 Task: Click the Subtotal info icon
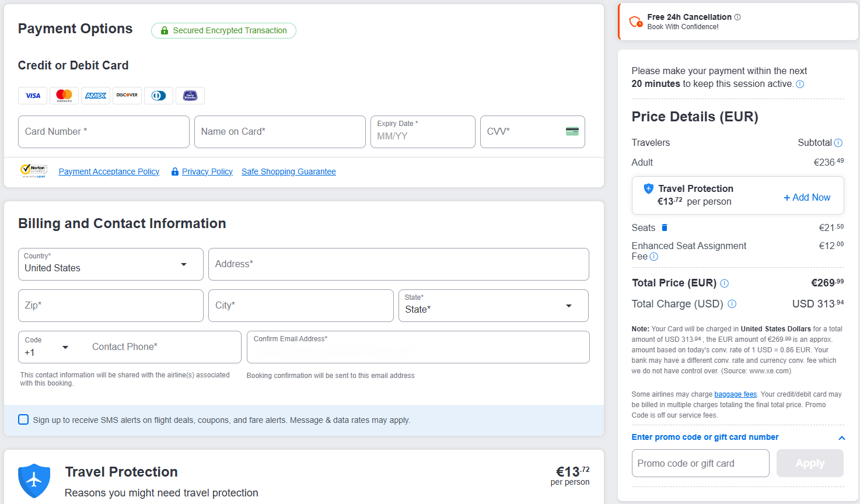pyautogui.click(x=838, y=143)
